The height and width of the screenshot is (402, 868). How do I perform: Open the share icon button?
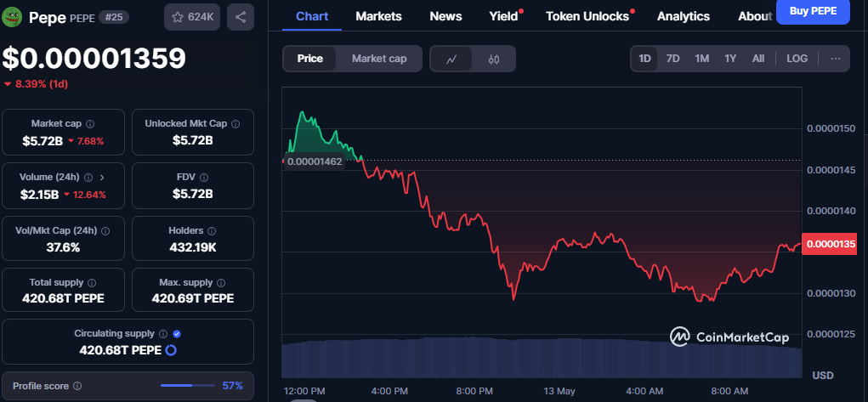241,17
